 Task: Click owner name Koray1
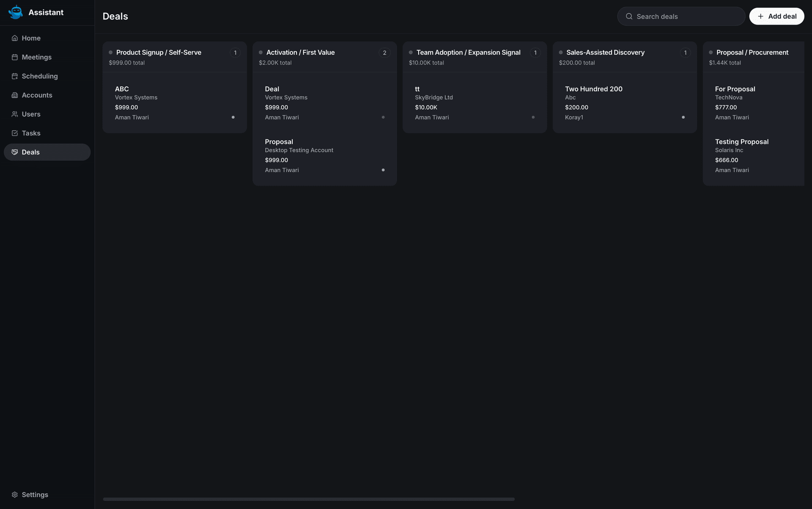[x=574, y=117]
